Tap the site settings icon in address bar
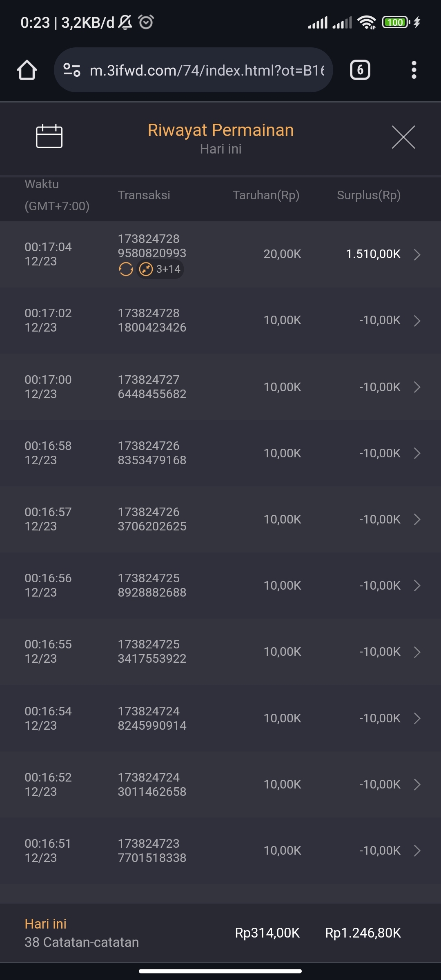This screenshot has height=980, width=441. [72, 70]
